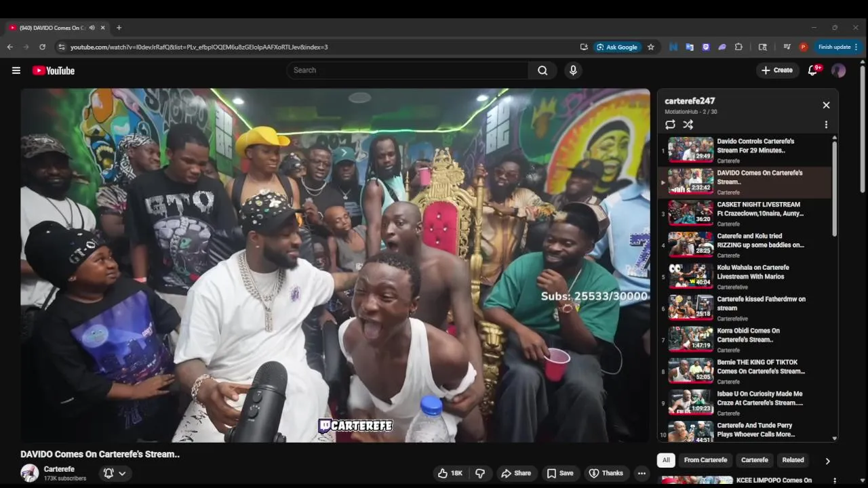Play 'Davido Controls Carterefe's Stream For 29 Minutes'
Screen dimensions: 868x488
[744, 150]
